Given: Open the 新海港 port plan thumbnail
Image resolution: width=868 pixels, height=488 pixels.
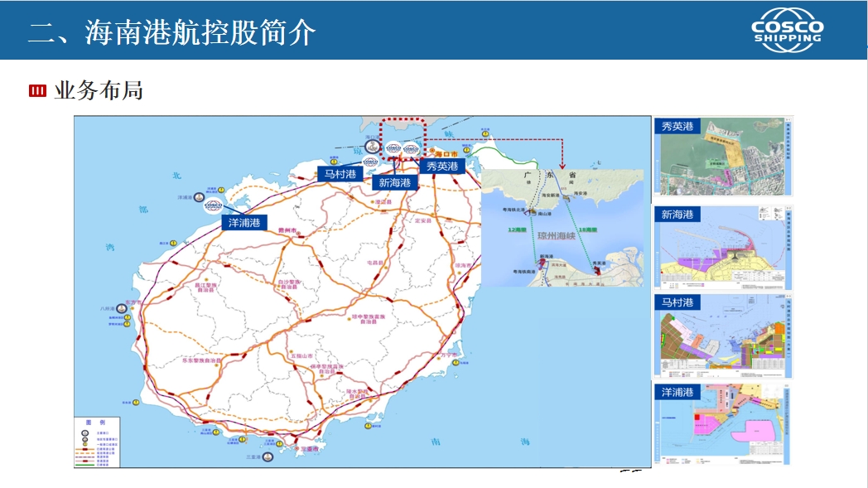Looking at the screenshot, I should (x=723, y=247).
